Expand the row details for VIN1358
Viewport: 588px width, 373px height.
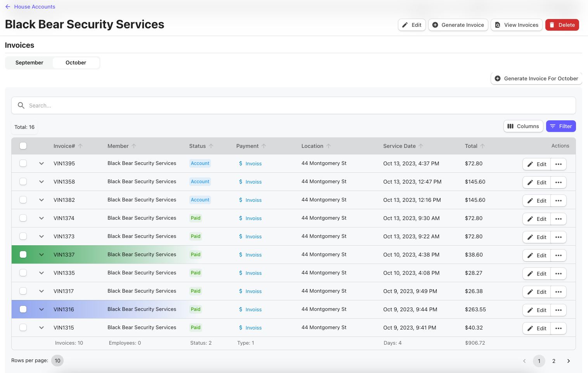pyautogui.click(x=42, y=181)
